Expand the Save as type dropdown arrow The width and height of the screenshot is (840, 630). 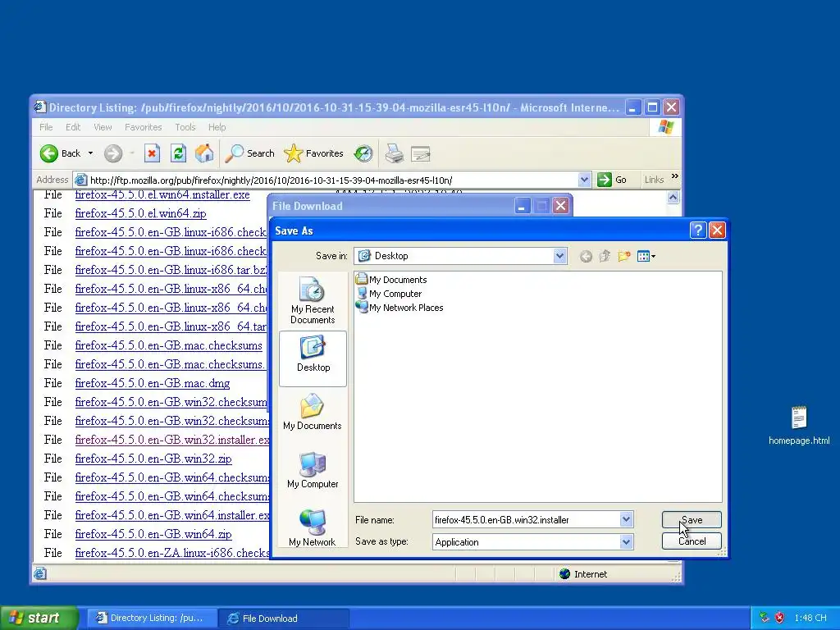pyautogui.click(x=626, y=542)
